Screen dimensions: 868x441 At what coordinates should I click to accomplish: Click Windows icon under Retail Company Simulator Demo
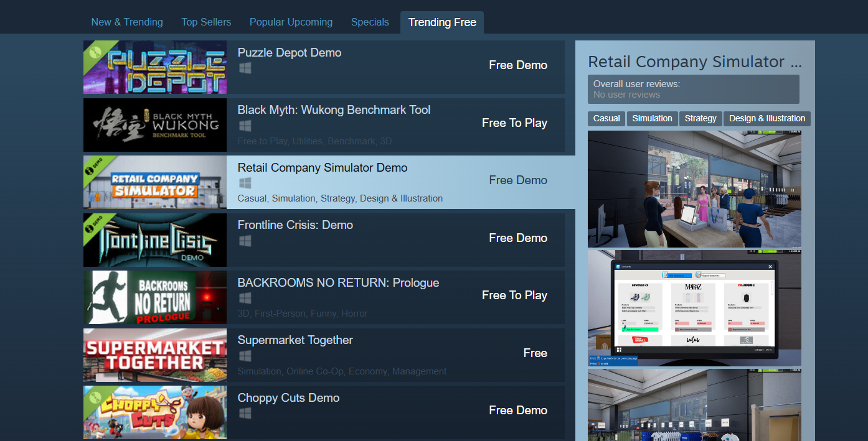[245, 183]
